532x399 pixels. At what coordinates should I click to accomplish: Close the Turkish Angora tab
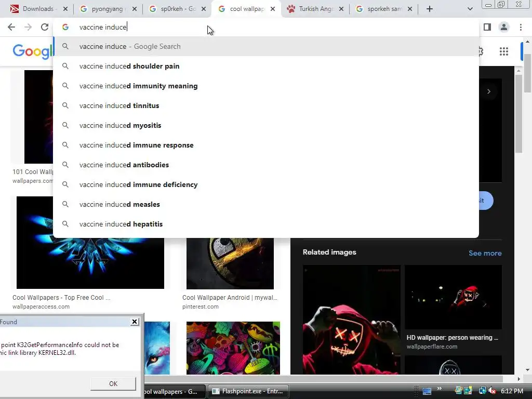(x=341, y=9)
